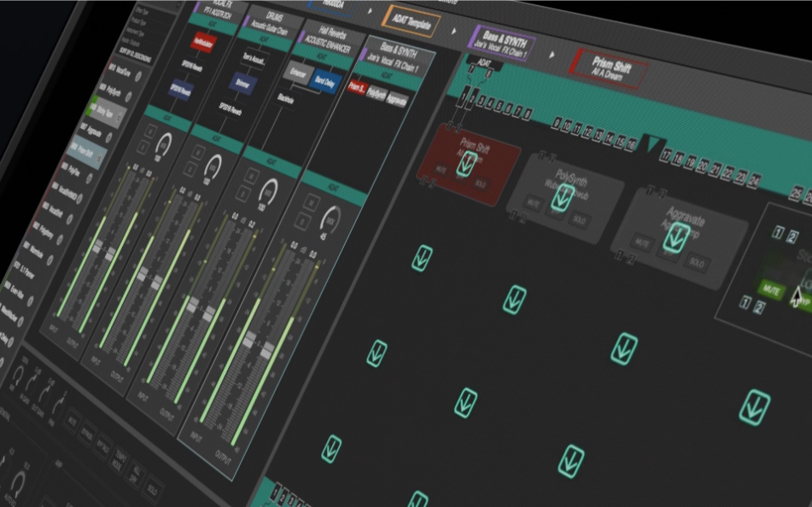
Task: Click circle icon beside PolyFlex preset
Action: click(89, 178)
